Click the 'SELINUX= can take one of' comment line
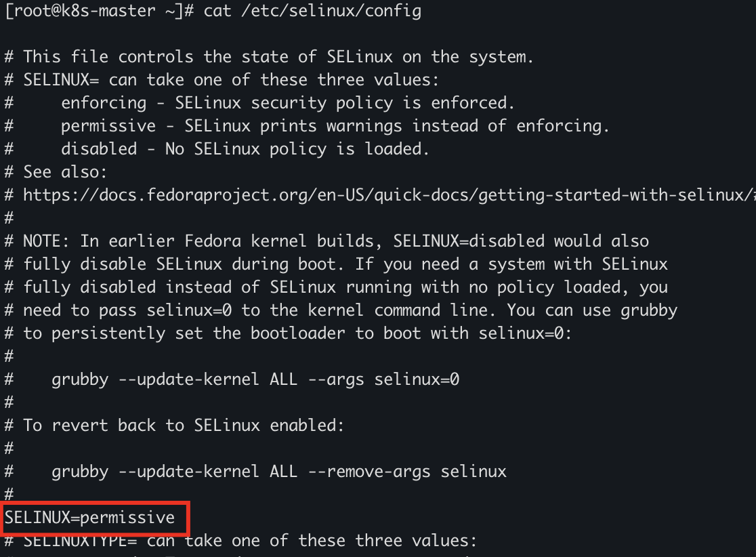Viewport: 756px width, 557px height. pyautogui.click(x=230, y=80)
